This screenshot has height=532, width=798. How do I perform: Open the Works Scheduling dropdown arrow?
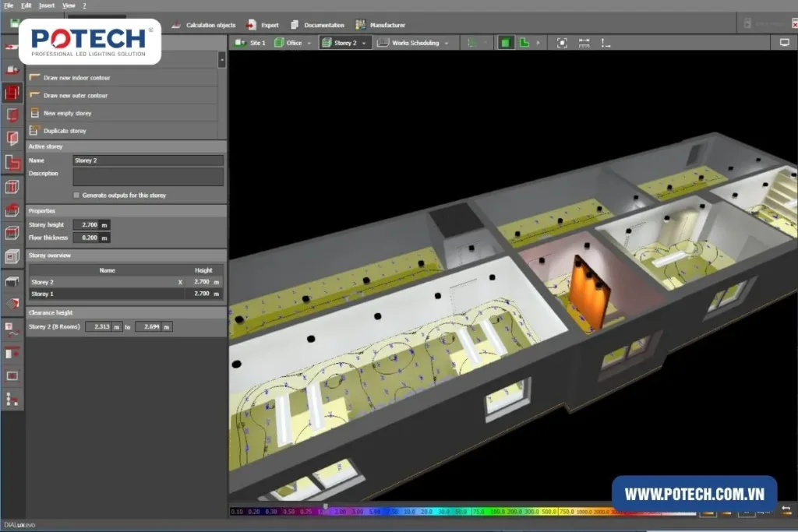(447, 44)
